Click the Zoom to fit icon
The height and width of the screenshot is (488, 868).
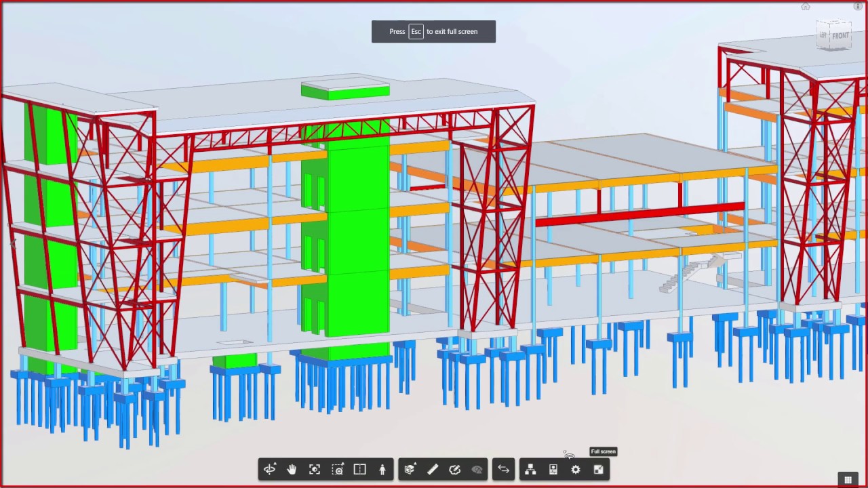pyautogui.click(x=314, y=469)
